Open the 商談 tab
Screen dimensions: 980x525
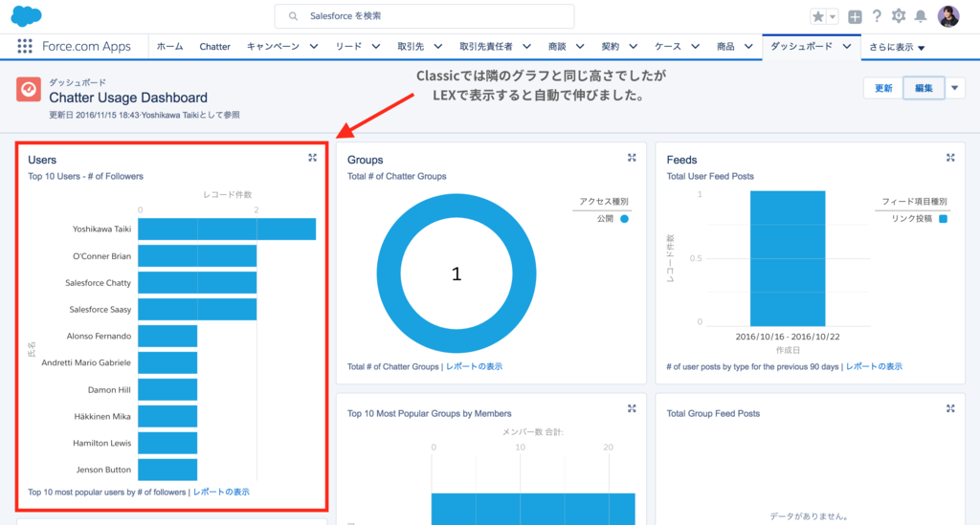[x=558, y=46]
